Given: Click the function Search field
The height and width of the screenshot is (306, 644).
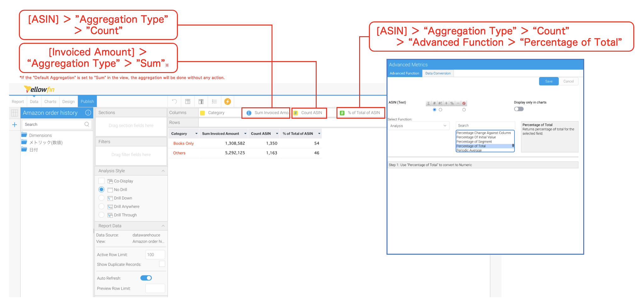Looking at the screenshot, I should (485, 125).
